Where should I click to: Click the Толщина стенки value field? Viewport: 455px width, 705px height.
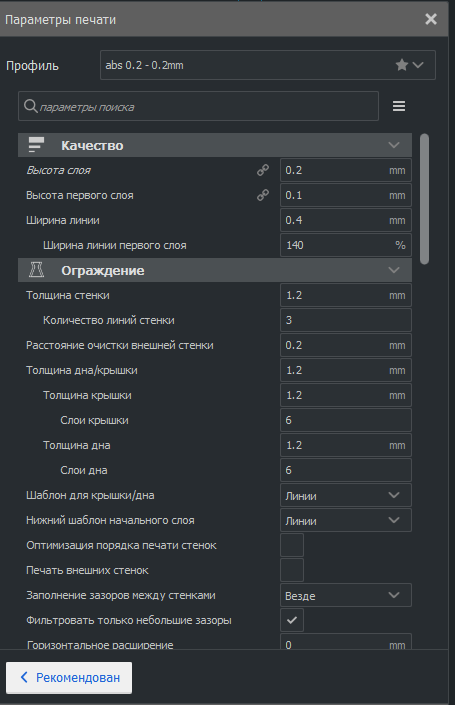346,295
